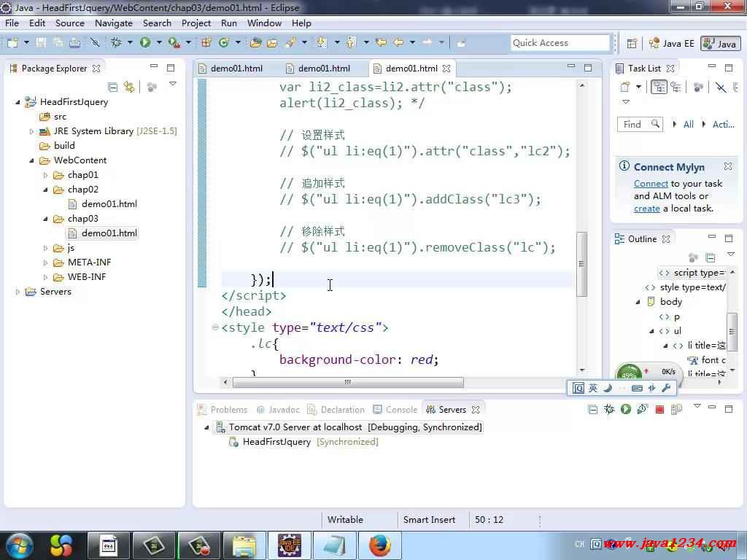
Task: Click the Quick Access search field
Action: tap(560, 43)
